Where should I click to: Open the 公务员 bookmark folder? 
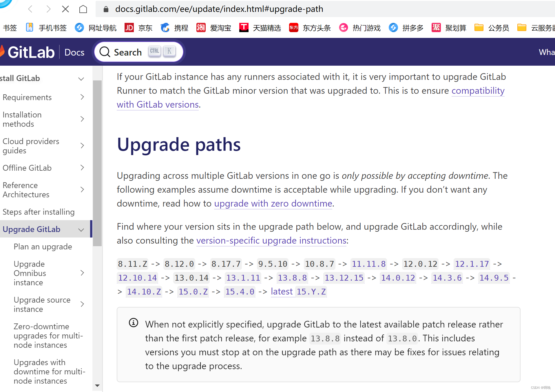[x=492, y=28]
